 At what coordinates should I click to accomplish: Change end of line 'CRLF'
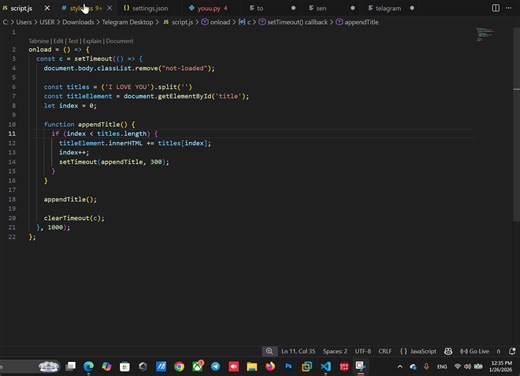[385, 351]
